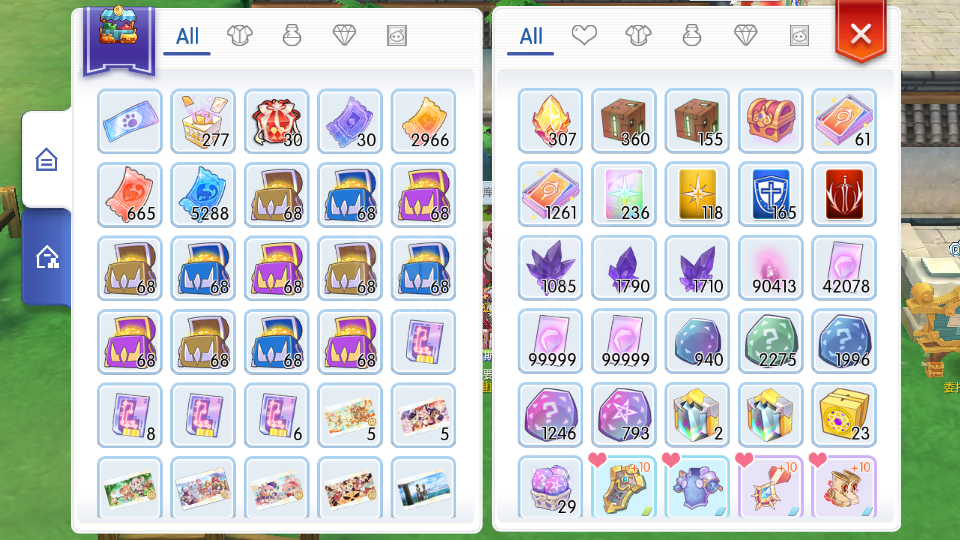Open the red gift box with 30

pos(277,121)
